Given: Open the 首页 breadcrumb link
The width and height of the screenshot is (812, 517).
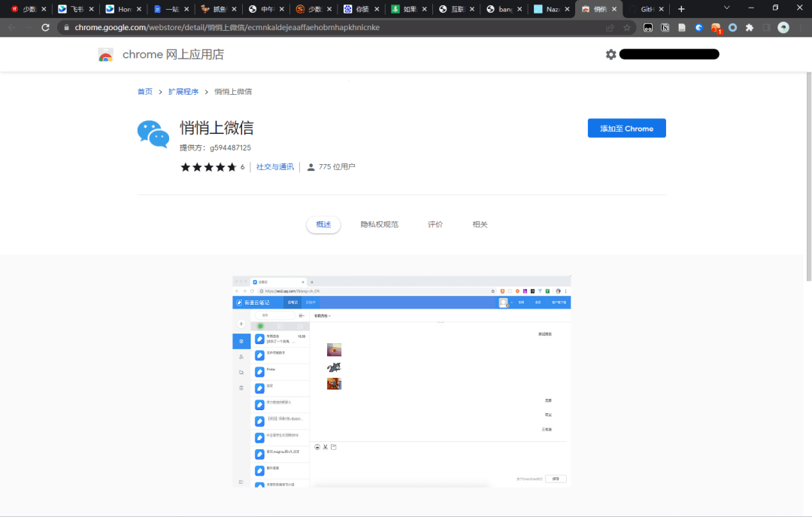Looking at the screenshot, I should pos(144,90).
